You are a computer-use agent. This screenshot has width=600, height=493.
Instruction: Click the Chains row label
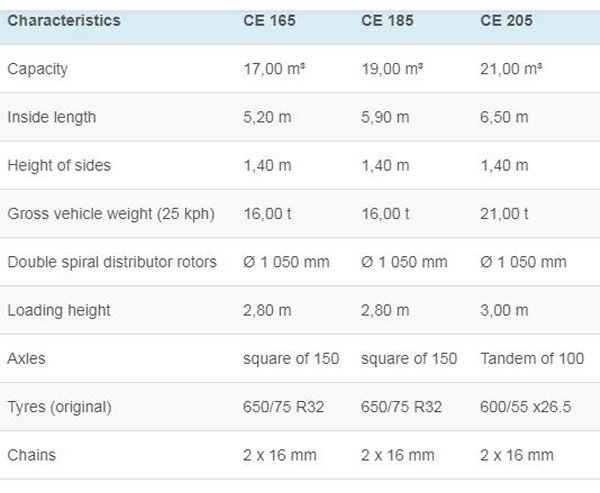pyautogui.click(x=31, y=455)
